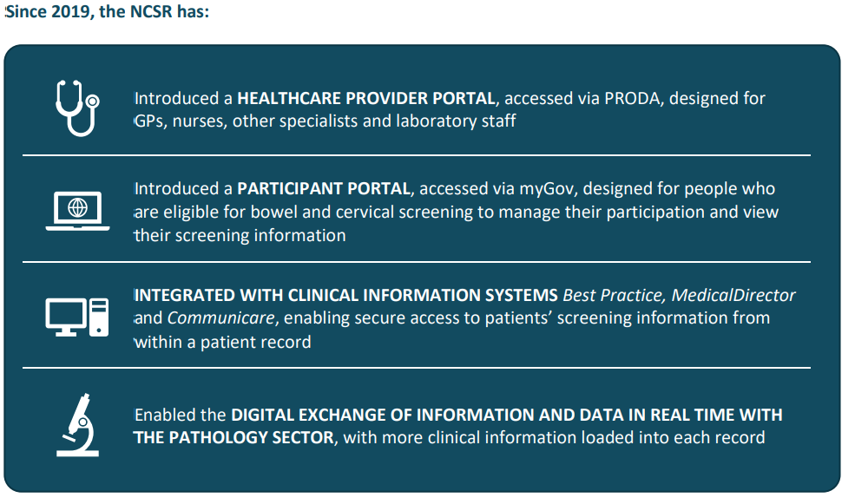The height and width of the screenshot is (504, 855).
Task: Click THE PATHOLOGY SECTOR bold text
Action: [x=233, y=437]
